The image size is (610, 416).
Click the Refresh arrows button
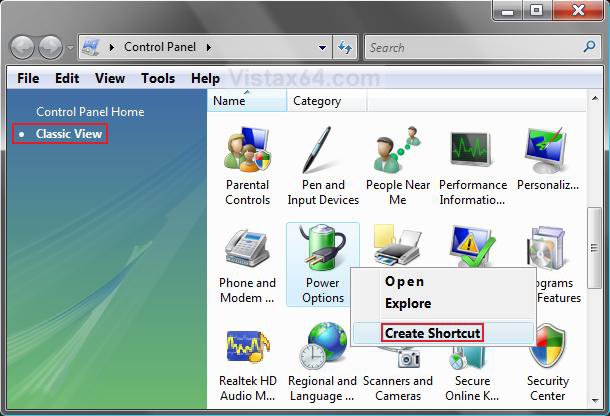[345, 47]
